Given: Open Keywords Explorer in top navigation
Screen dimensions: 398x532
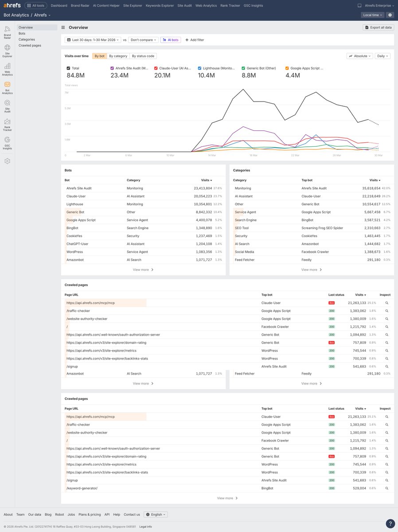Looking at the screenshot, I should click(160, 6).
